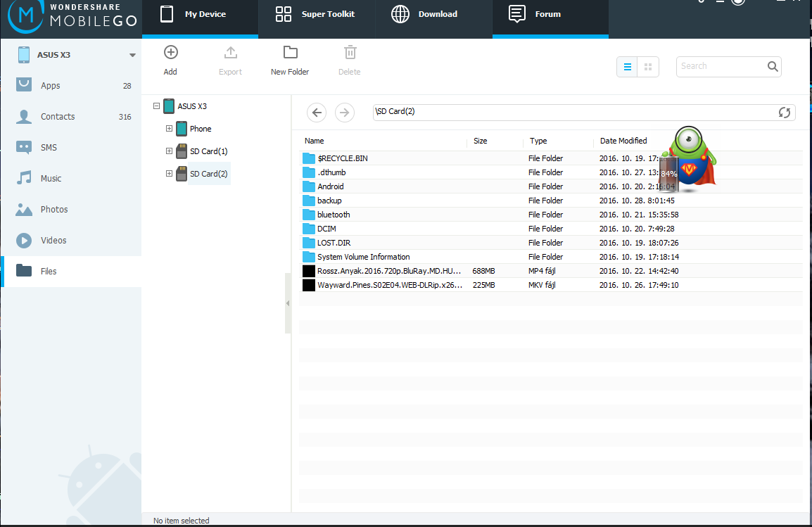Select the Wayward.Pines MKV file
812x527 pixels.
[551, 285]
